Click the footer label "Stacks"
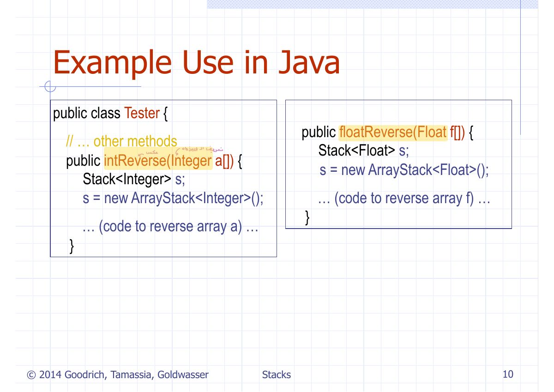 pyautogui.click(x=277, y=375)
